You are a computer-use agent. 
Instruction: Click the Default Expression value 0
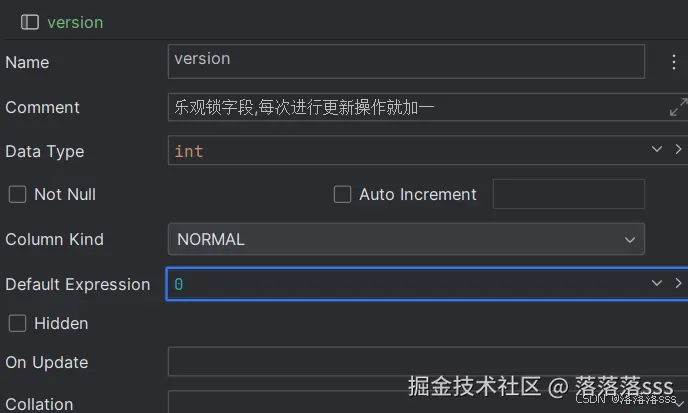coord(179,284)
